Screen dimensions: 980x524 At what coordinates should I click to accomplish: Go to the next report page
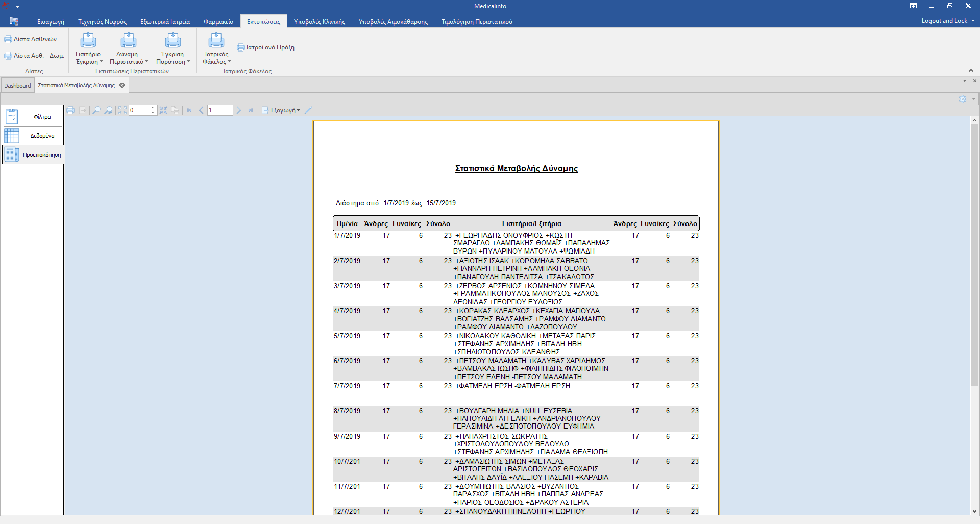(238, 110)
